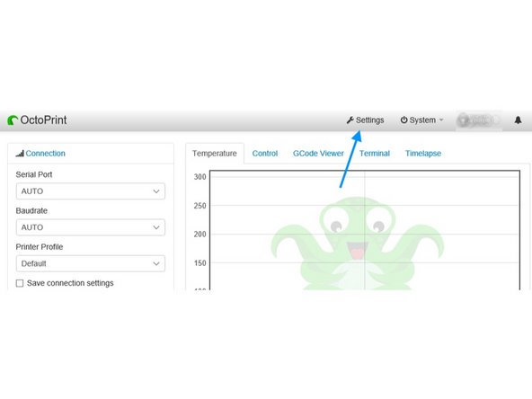Click the OctoPrint brand name
The image size is (532, 399).
coord(43,120)
